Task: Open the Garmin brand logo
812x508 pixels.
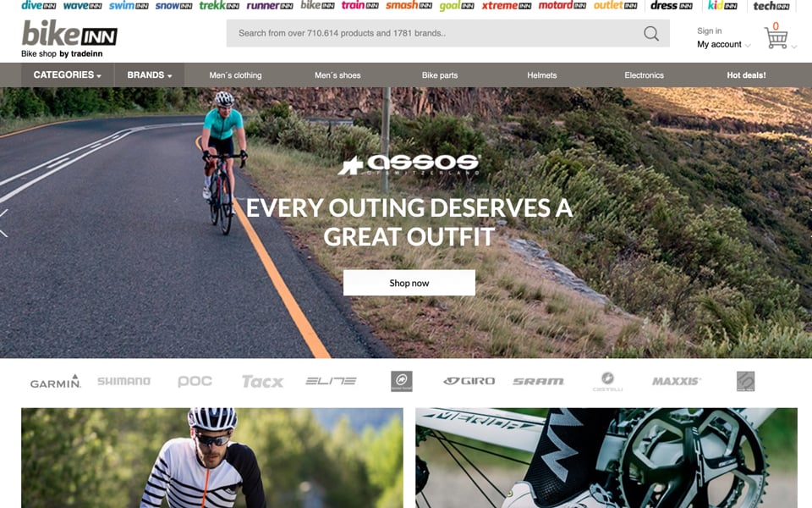Action: pyautogui.click(x=56, y=382)
